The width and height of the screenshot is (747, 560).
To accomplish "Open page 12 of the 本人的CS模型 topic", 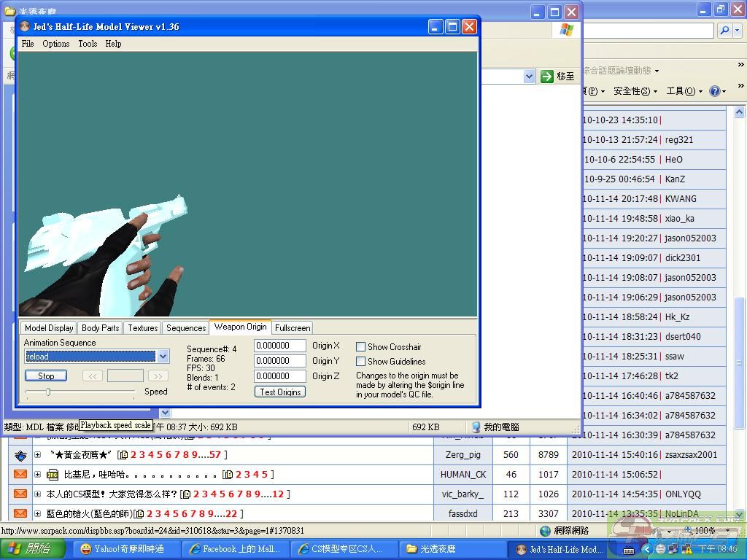I will click(x=278, y=494).
